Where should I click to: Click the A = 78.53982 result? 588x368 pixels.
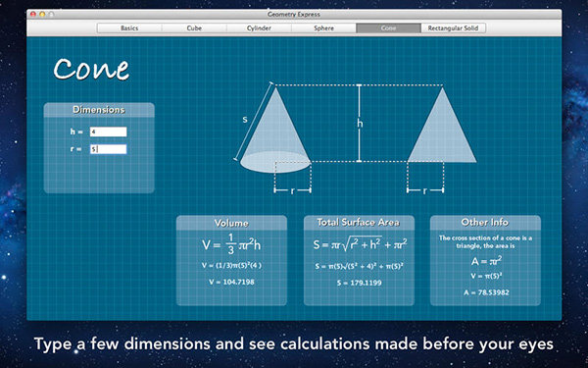click(486, 292)
